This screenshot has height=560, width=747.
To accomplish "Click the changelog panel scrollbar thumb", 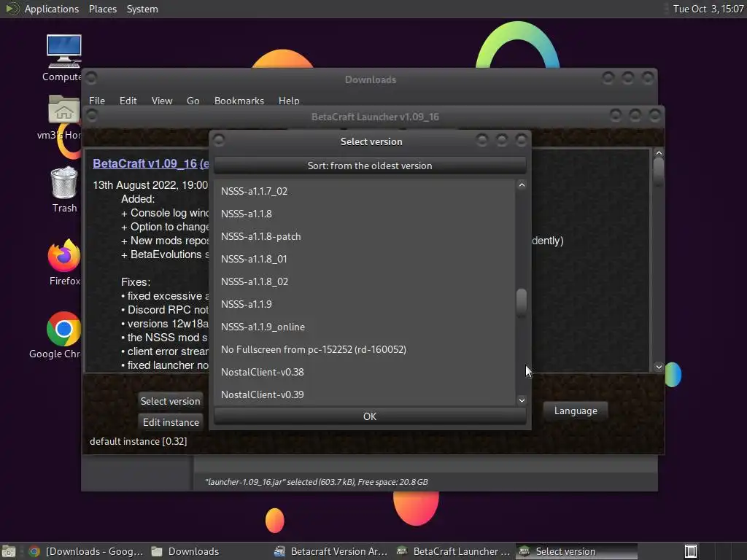I will 659,171.
